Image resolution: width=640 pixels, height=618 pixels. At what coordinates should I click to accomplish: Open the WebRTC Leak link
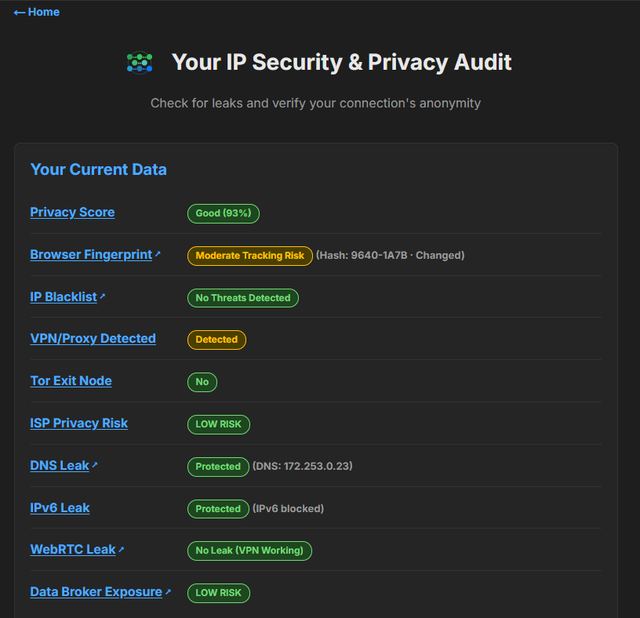[73, 549]
